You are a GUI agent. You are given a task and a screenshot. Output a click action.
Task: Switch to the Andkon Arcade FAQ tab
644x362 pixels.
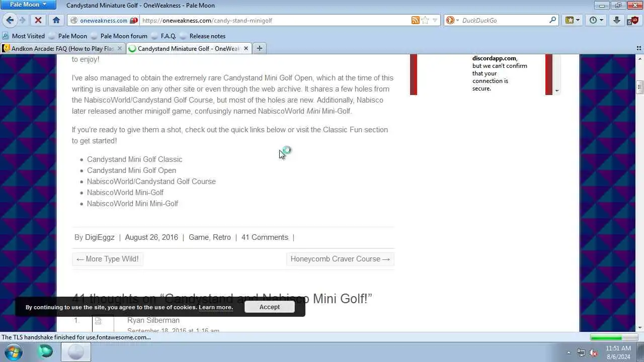coord(63,48)
